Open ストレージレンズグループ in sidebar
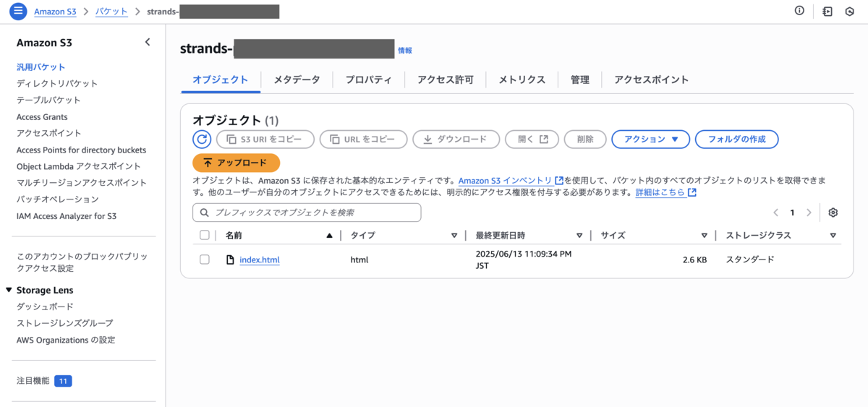 pos(65,323)
